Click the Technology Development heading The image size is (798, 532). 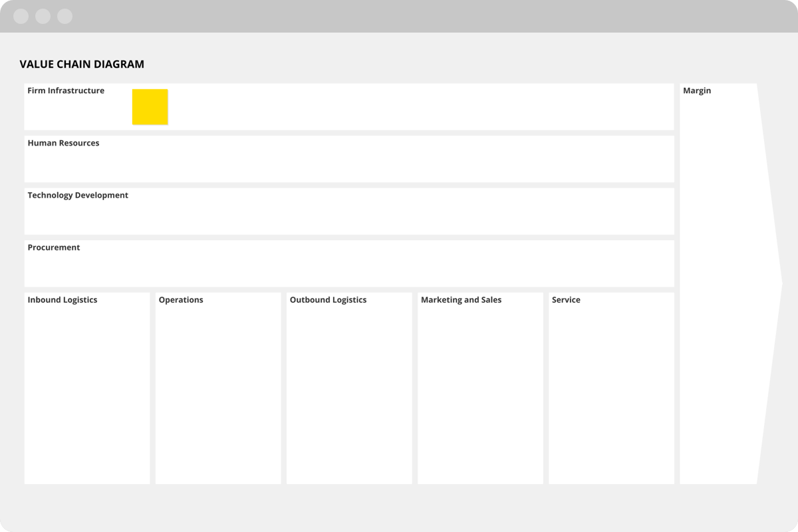[78, 196]
